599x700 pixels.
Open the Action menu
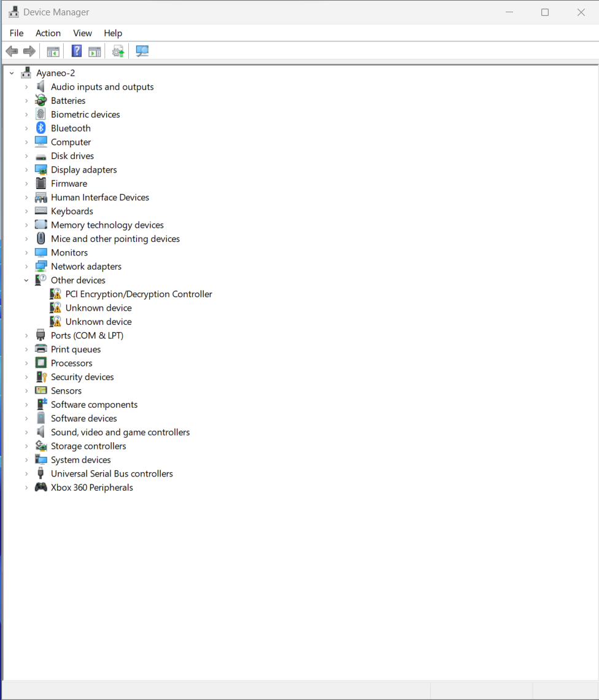[48, 33]
